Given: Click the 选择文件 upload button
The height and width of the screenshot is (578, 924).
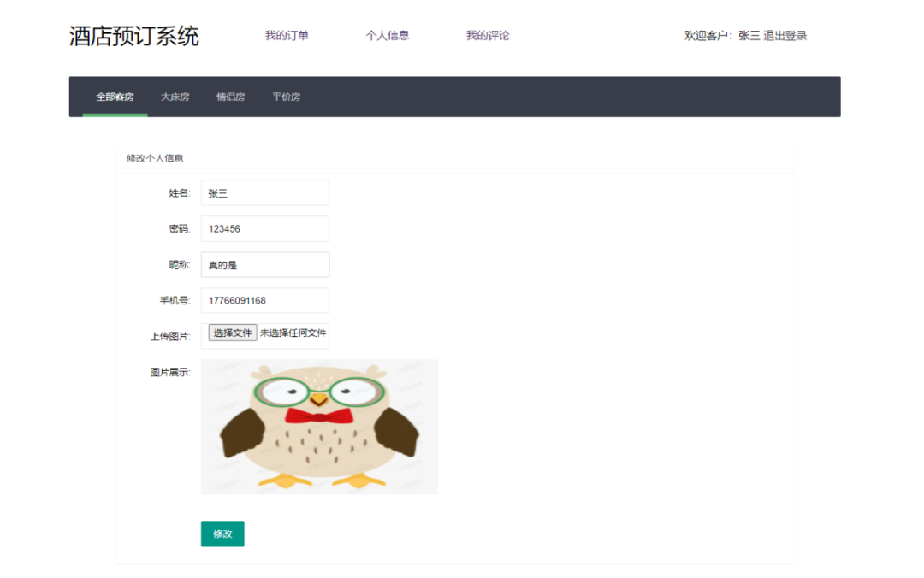Looking at the screenshot, I should (232, 333).
